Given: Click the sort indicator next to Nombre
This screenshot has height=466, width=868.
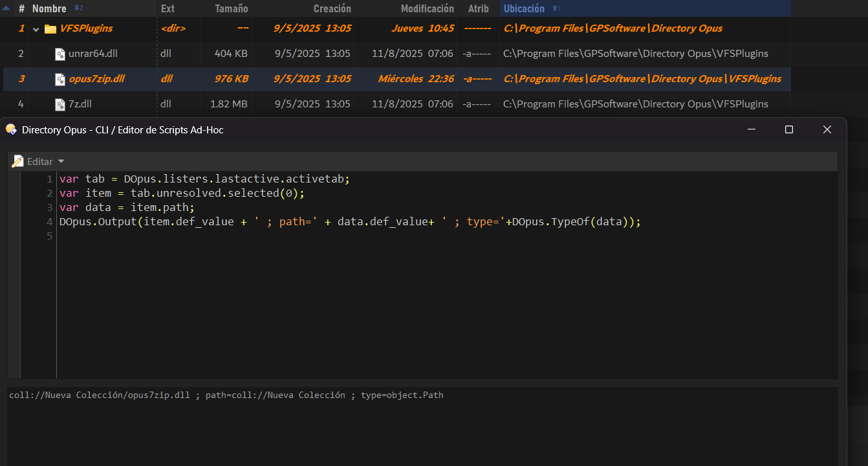Looking at the screenshot, I should (79, 8).
